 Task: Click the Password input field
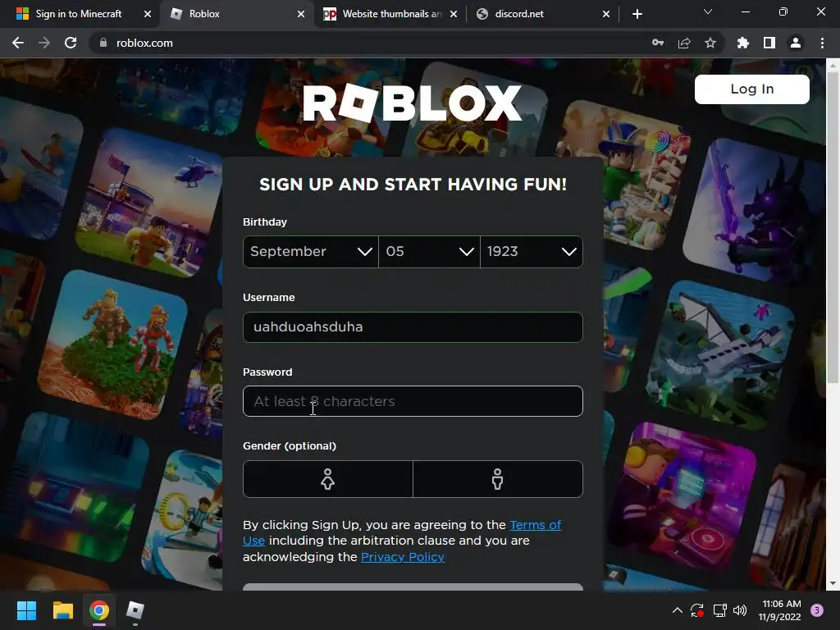click(x=413, y=401)
